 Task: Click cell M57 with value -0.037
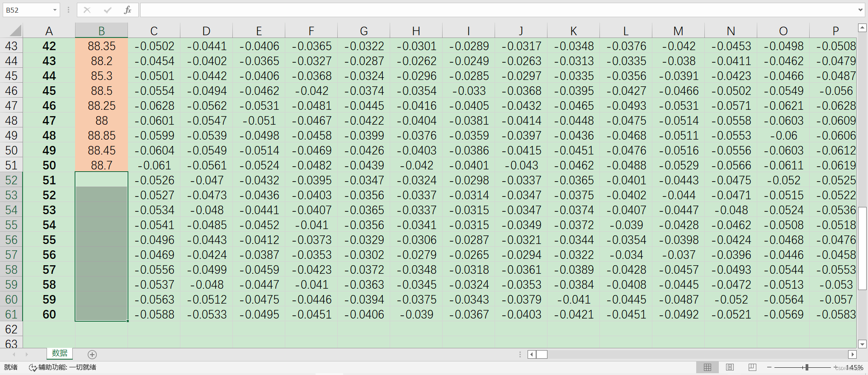coord(678,255)
